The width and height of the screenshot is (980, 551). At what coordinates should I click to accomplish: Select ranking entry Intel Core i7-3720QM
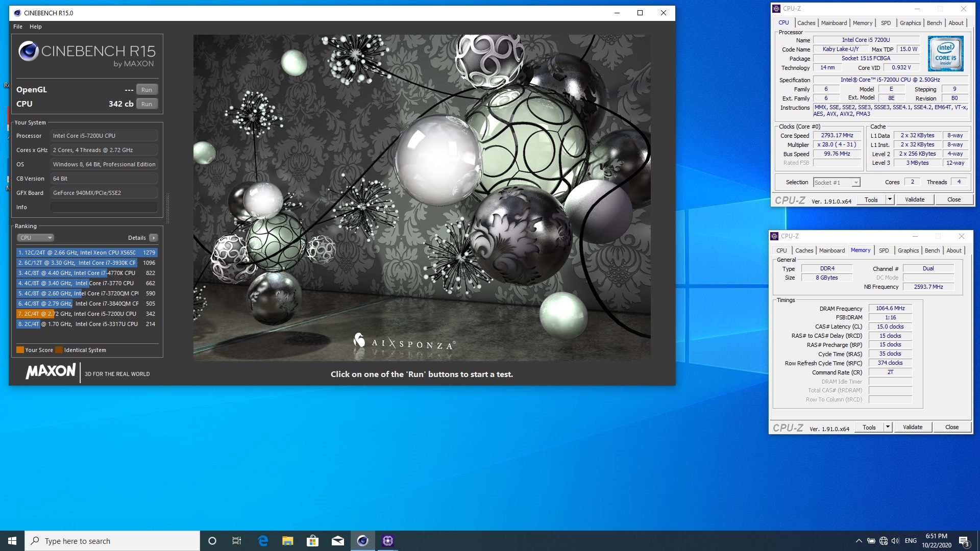(87, 293)
